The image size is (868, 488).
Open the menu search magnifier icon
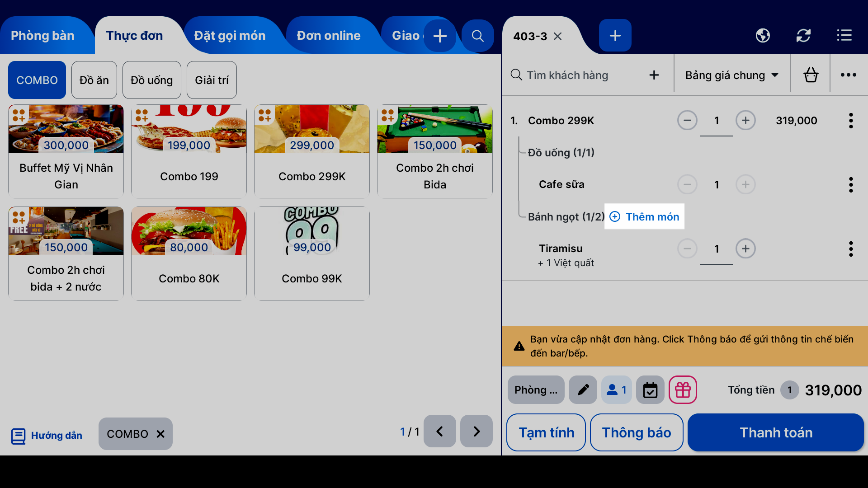(477, 36)
